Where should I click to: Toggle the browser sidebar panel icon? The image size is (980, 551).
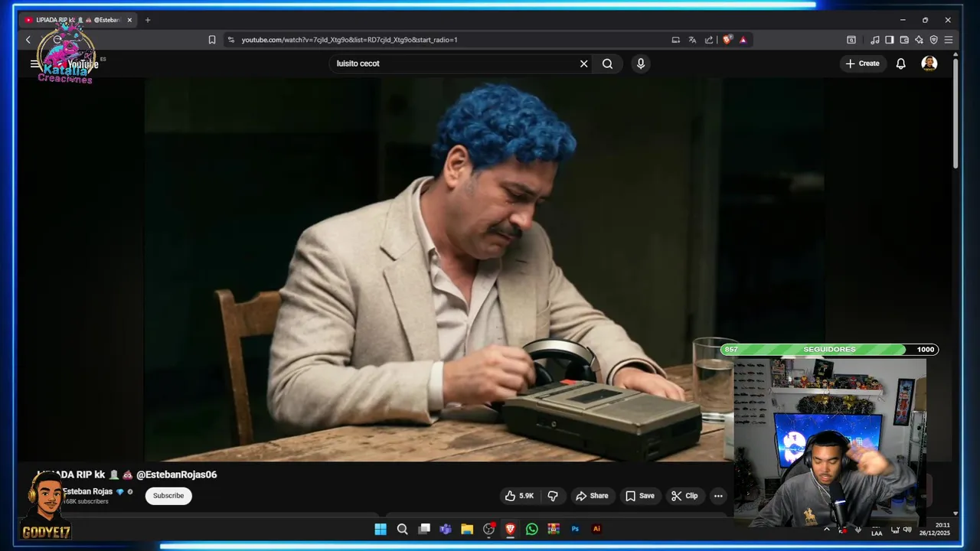(889, 40)
